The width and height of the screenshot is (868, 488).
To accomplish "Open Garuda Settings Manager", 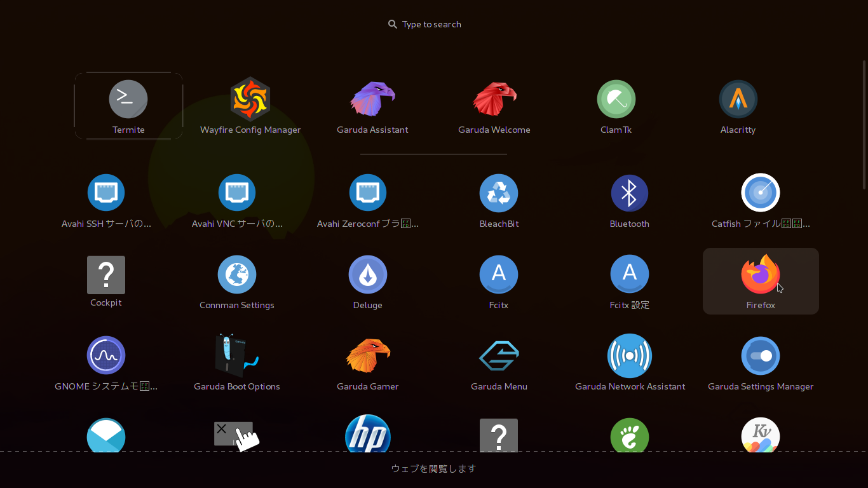I will click(761, 362).
